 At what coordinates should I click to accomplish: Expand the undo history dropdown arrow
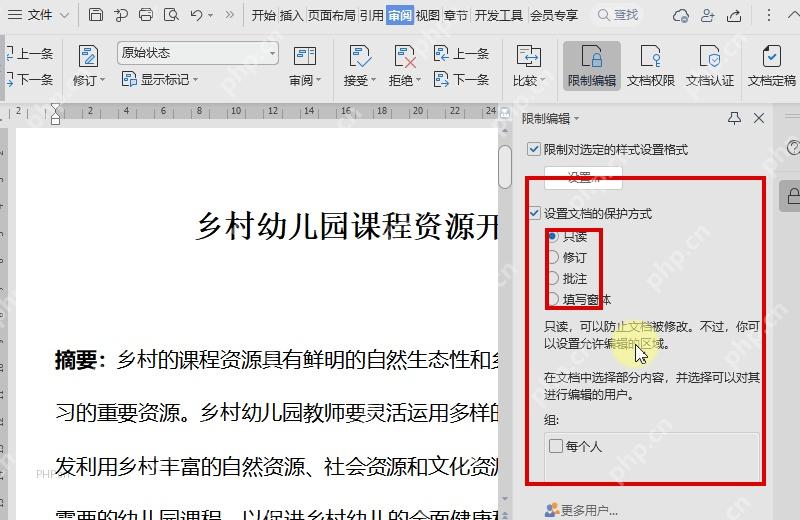point(210,15)
